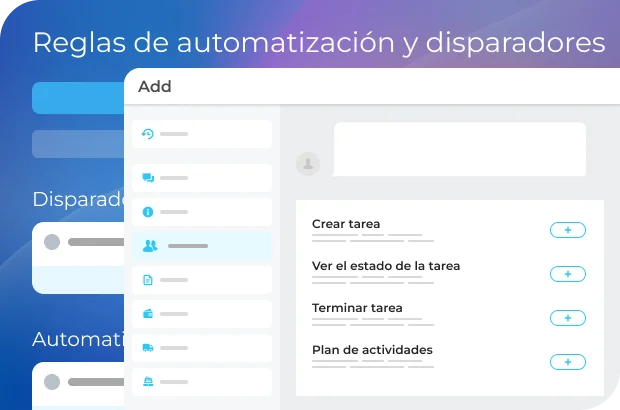
Task: Click the user avatar beside message box
Action: tap(309, 163)
